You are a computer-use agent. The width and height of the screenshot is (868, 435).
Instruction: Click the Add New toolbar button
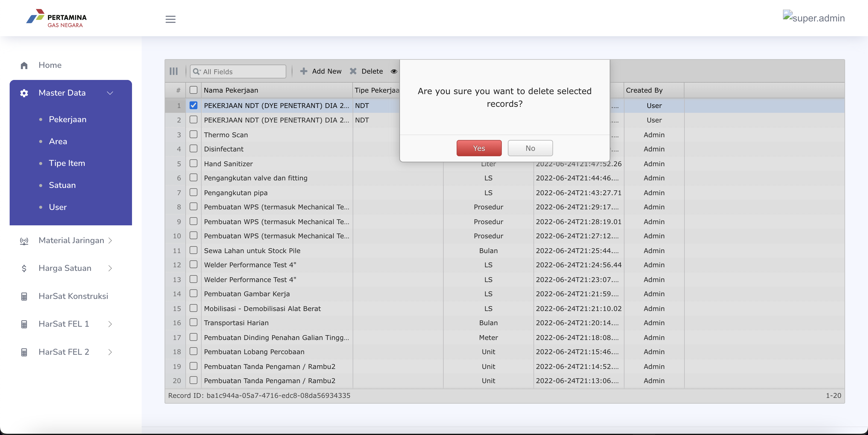321,71
